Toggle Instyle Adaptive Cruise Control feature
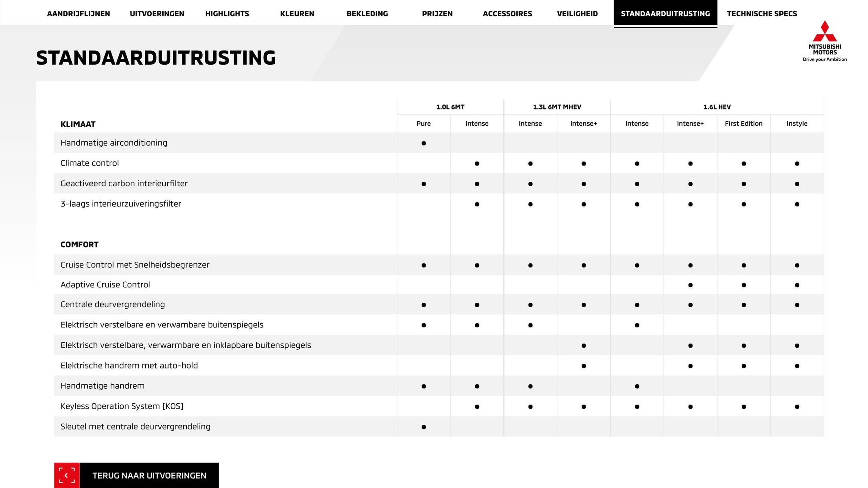 coord(797,285)
